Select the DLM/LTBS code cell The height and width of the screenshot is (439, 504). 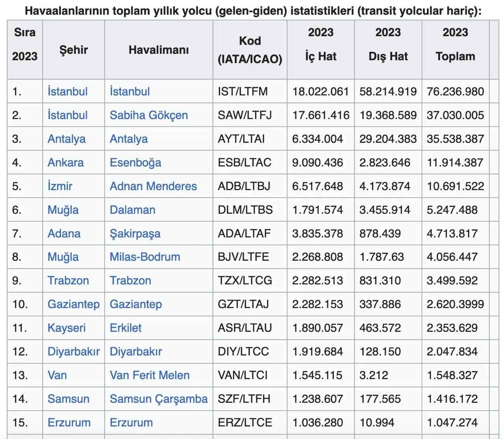250,209
